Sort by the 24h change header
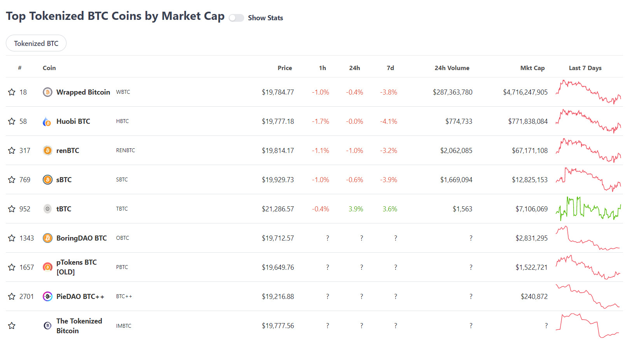Image resolution: width=644 pixels, height=348 pixels. (x=354, y=68)
